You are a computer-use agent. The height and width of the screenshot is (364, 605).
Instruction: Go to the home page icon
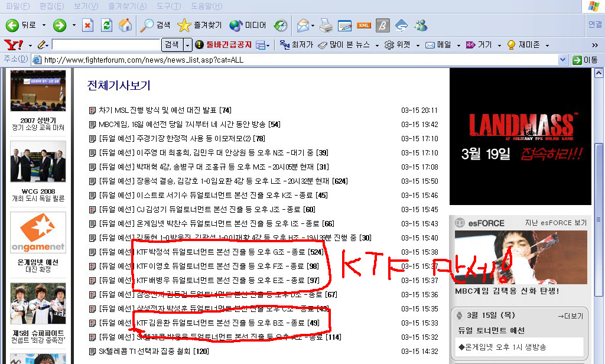(x=125, y=25)
